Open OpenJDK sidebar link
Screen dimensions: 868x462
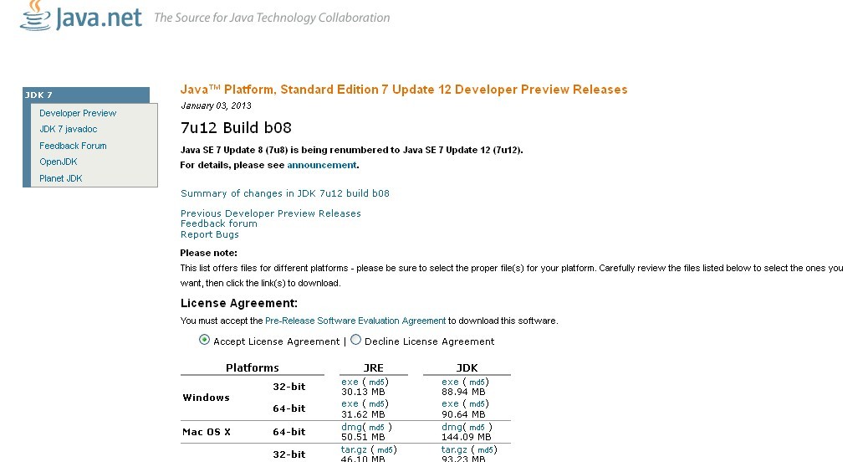[60, 162]
